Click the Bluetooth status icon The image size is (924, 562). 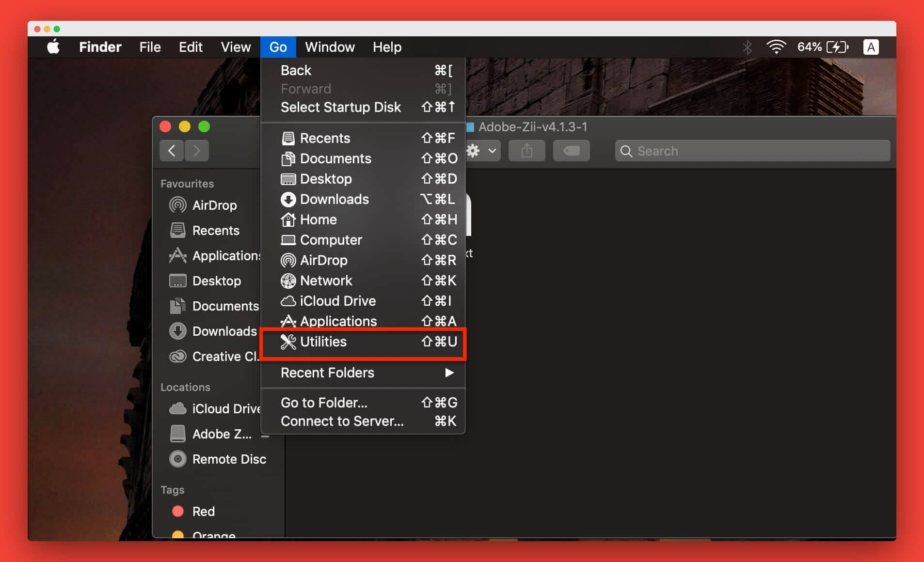click(747, 47)
